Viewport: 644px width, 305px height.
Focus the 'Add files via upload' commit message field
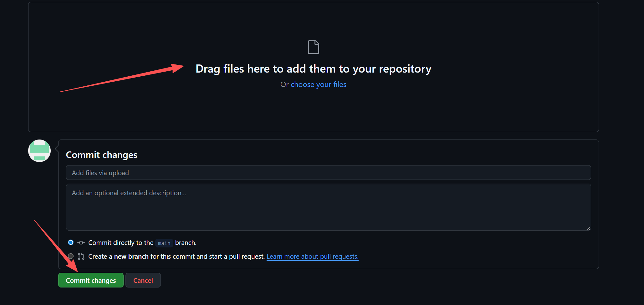coord(328,173)
